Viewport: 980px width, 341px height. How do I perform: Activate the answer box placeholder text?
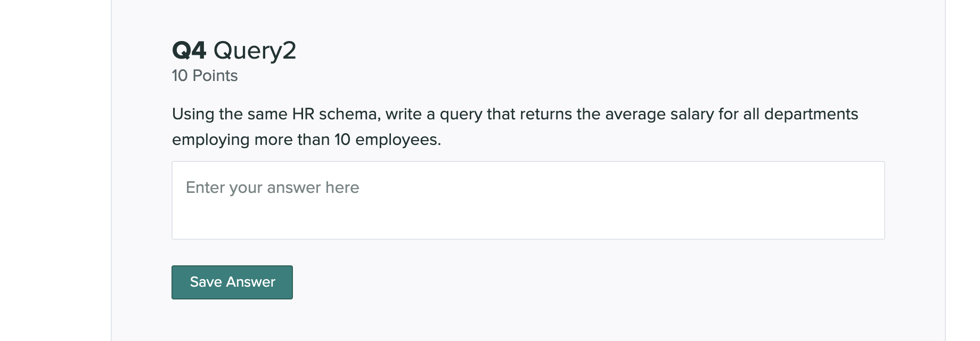click(273, 188)
